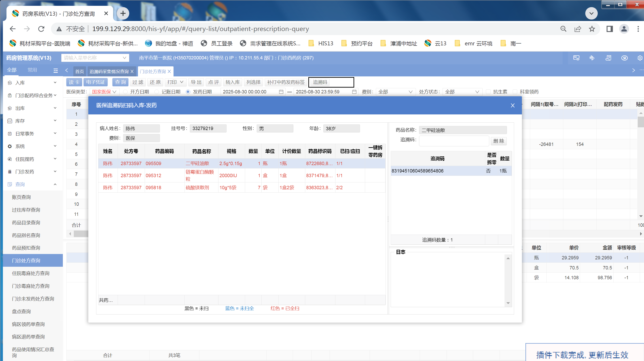Enable the 抗生素 checkbox

[x=488, y=92]
